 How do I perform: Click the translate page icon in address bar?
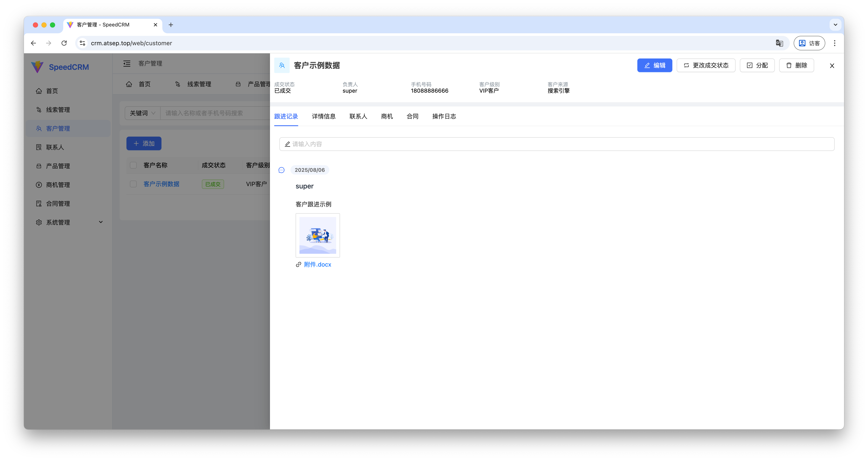779,43
